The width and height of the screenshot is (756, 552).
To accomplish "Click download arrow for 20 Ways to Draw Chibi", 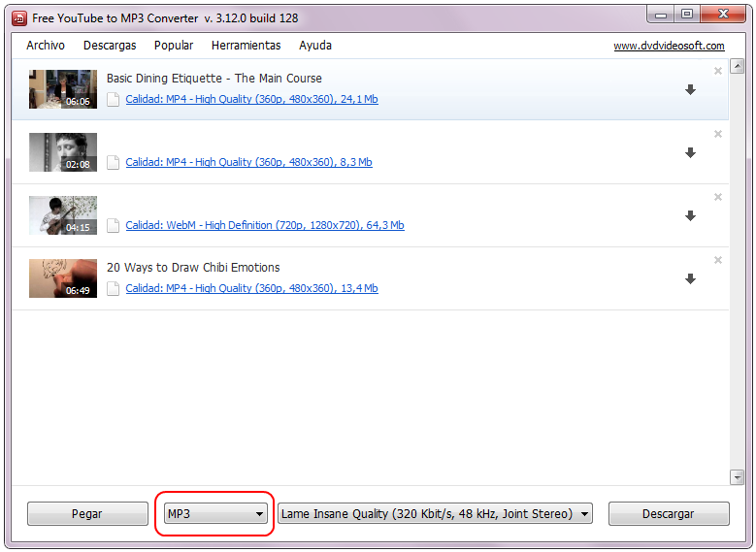I will tap(690, 279).
